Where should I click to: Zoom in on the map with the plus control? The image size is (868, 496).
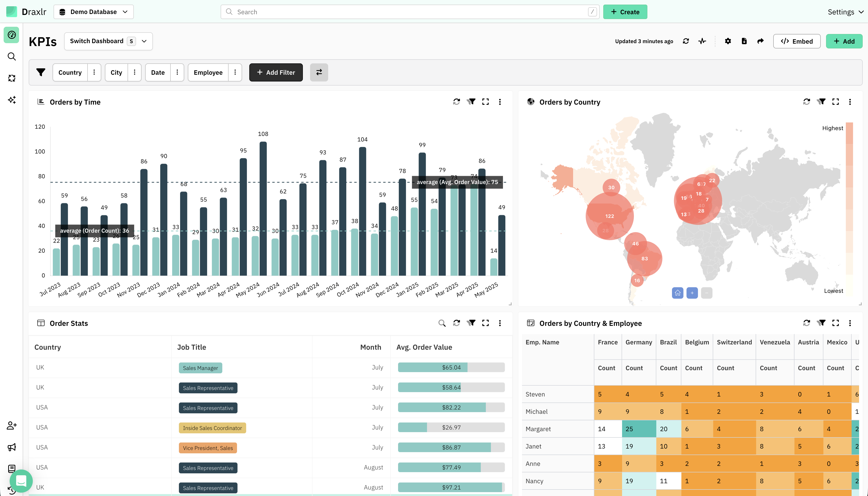692,293
